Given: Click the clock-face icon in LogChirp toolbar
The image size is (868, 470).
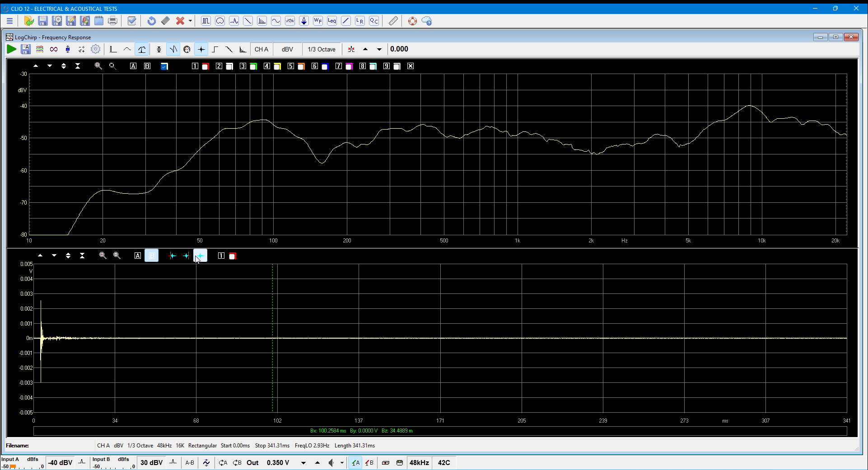Looking at the screenshot, I should pyautogui.click(x=187, y=49).
